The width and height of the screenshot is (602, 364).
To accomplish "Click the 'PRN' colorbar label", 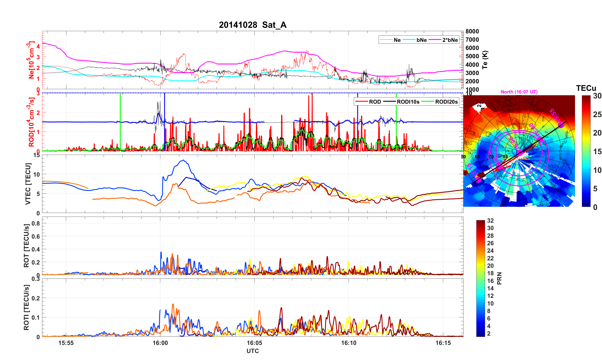I will 499,278.
